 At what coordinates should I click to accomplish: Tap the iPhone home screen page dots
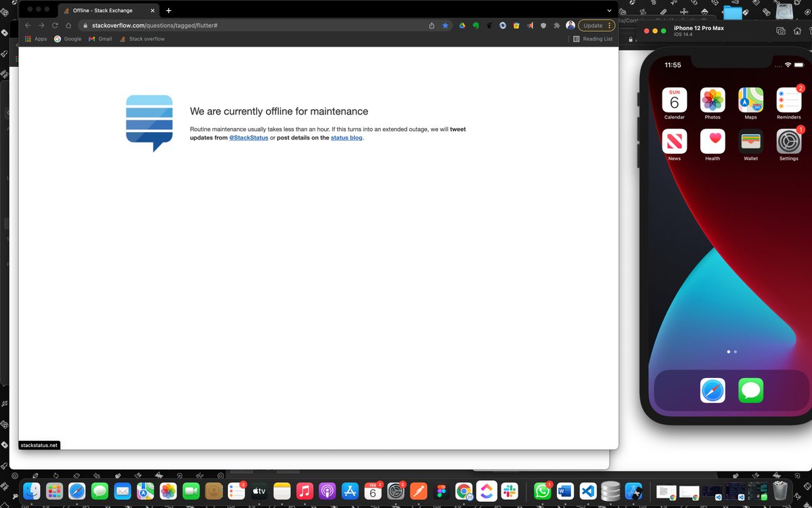pos(731,352)
